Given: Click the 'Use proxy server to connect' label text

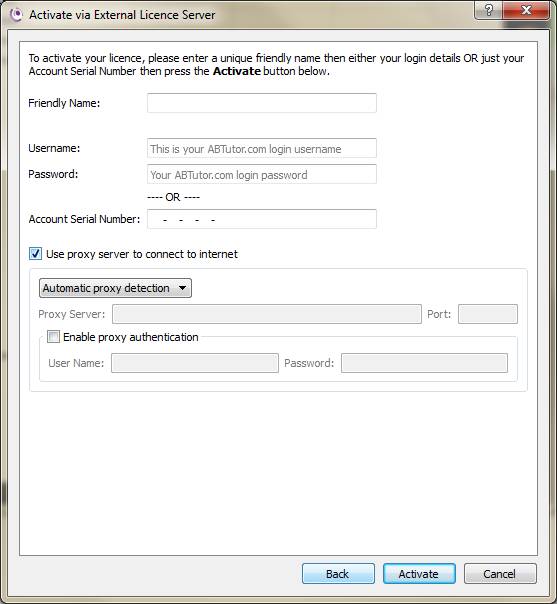Looking at the screenshot, I should [142, 254].
